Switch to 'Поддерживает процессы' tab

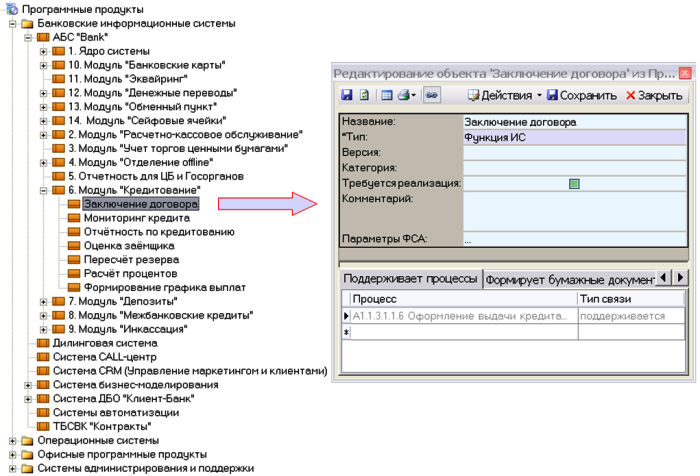point(410,279)
